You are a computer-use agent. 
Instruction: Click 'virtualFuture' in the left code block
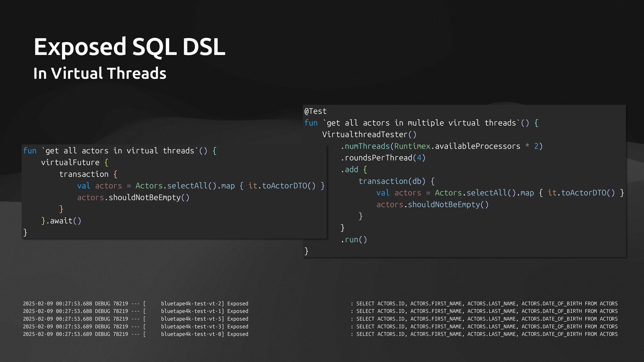70,163
